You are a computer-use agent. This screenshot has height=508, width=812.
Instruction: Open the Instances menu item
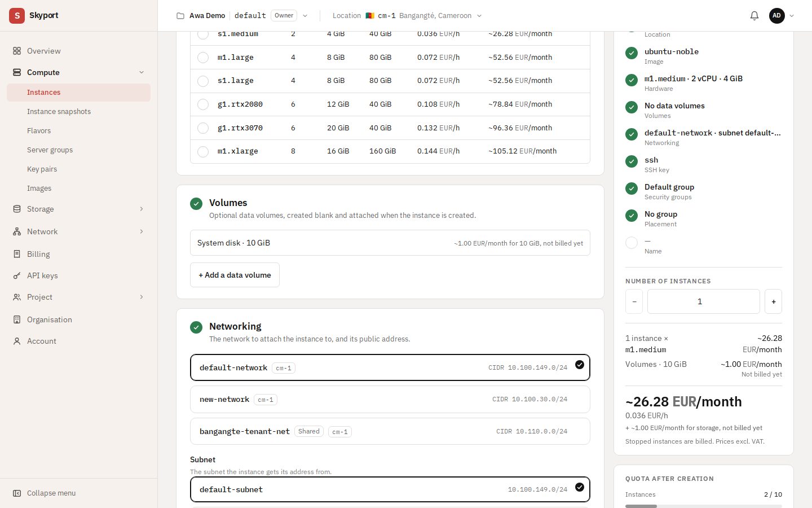tap(78, 93)
